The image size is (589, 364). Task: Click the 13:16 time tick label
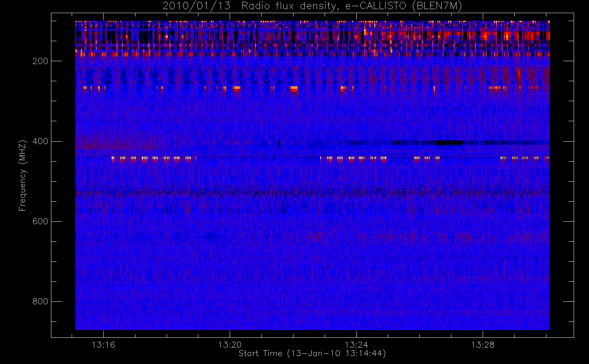103,345
